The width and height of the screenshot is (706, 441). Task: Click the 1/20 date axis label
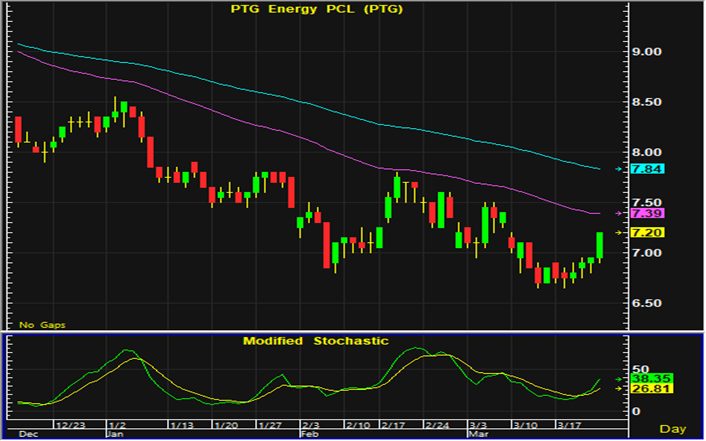point(226,425)
